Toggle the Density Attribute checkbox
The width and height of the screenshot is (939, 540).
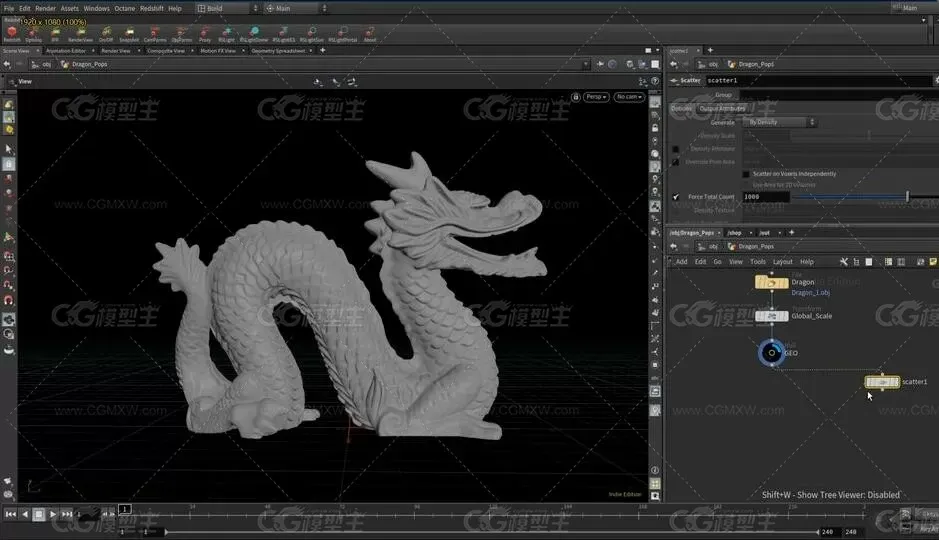tap(676, 149)
